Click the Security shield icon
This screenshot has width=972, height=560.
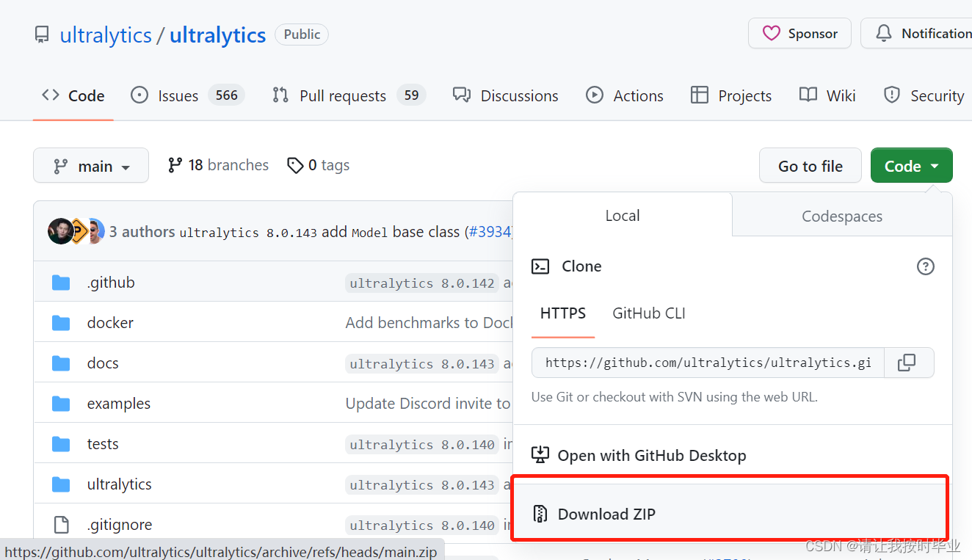coord(892,95)
